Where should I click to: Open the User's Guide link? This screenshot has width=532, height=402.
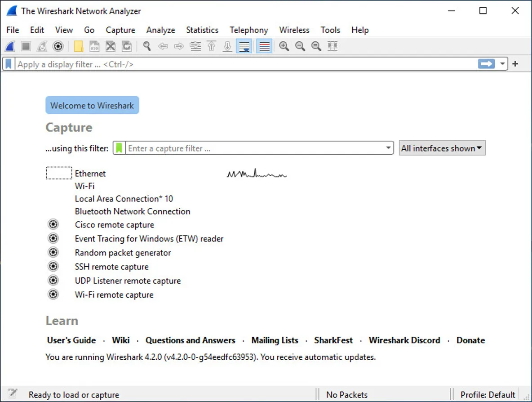(x=71, y=340)
